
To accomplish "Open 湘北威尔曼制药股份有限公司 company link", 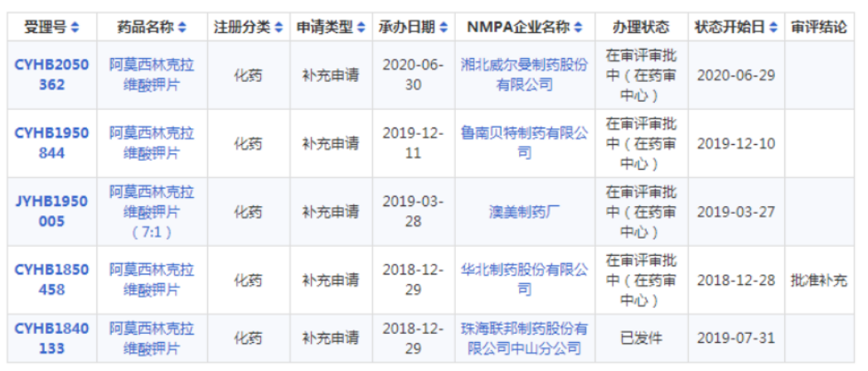I will 524,75.
